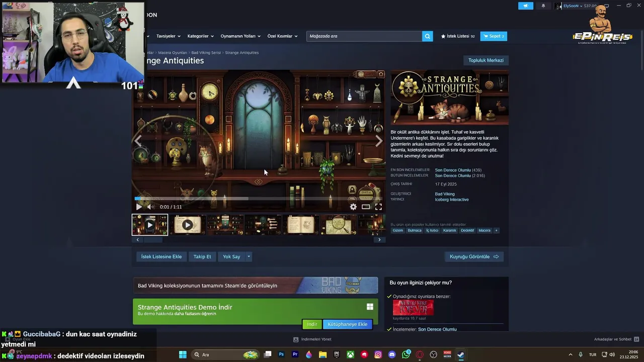Open Discord from the taskbar

click(392, 354)
